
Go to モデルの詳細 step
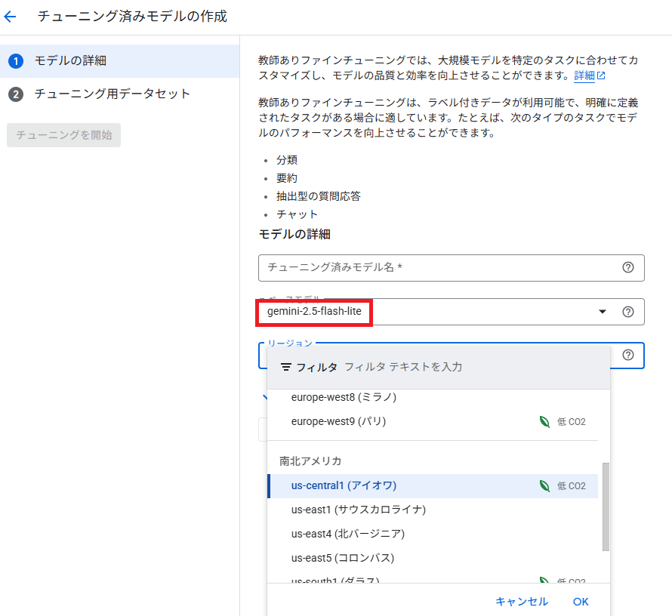point(70,61)
